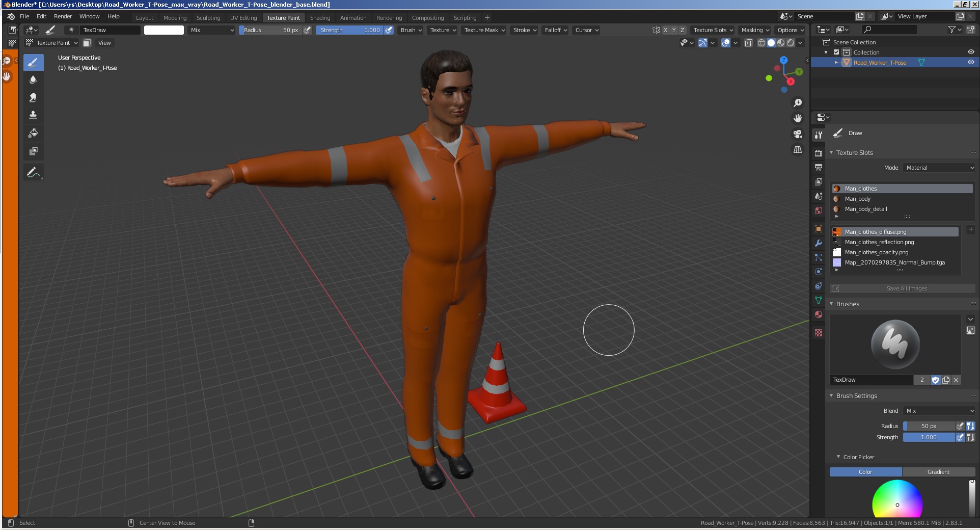Click the Color button in Color Picker

pos(865,472)
